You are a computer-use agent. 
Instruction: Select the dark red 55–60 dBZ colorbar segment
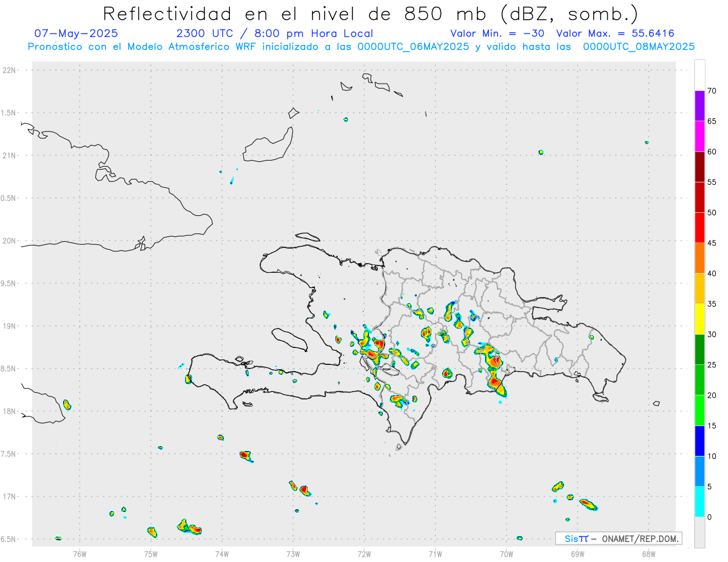point(699,167)
